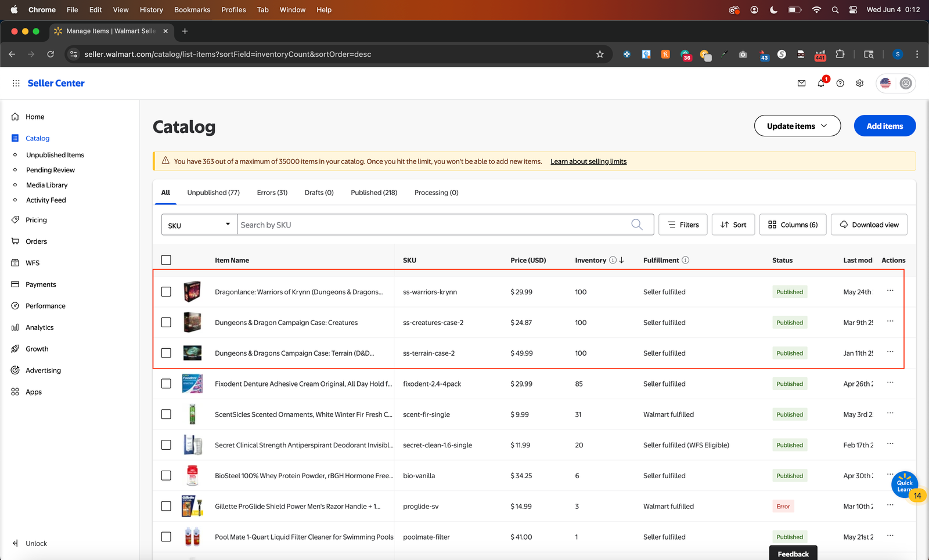Open Unpublished Items in sidebar
The image size is (929, 560).
55,155
